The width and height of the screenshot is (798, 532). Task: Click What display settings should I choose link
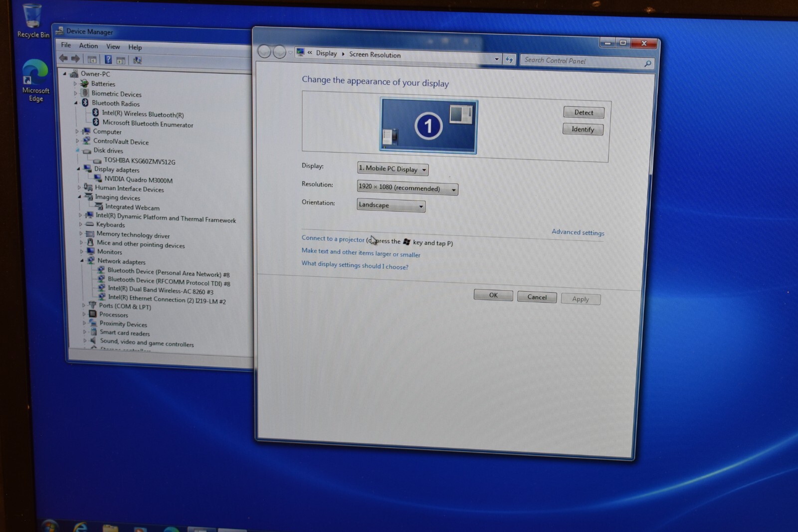(355, 265)
